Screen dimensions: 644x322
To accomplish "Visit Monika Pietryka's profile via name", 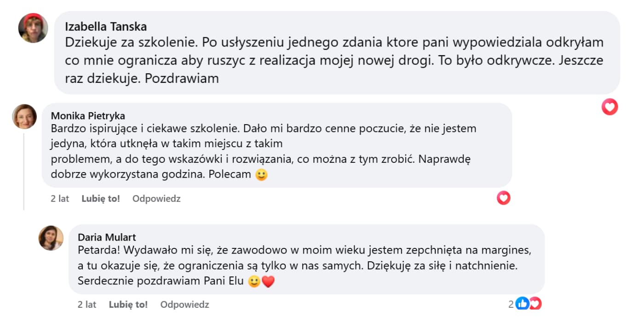I will click(x=88, y=115).
